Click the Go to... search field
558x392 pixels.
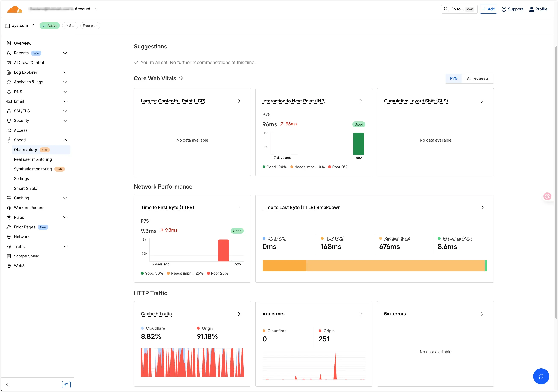click(459, 9)
